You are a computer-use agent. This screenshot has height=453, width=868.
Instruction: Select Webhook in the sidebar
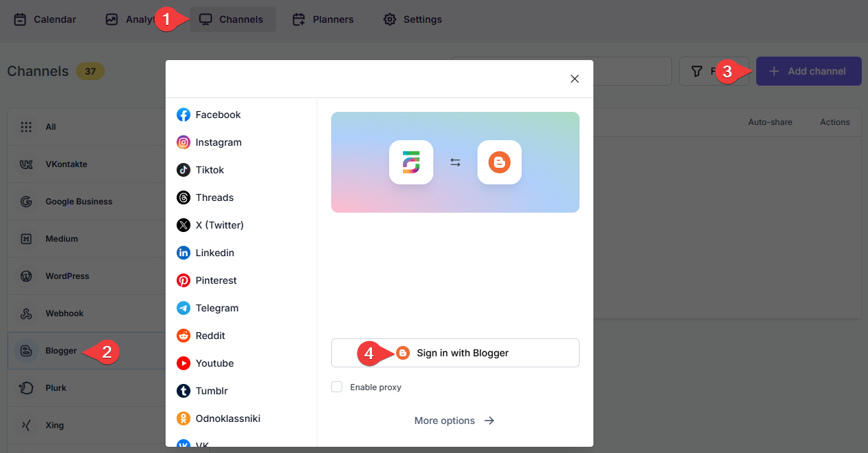pos(86,314)
